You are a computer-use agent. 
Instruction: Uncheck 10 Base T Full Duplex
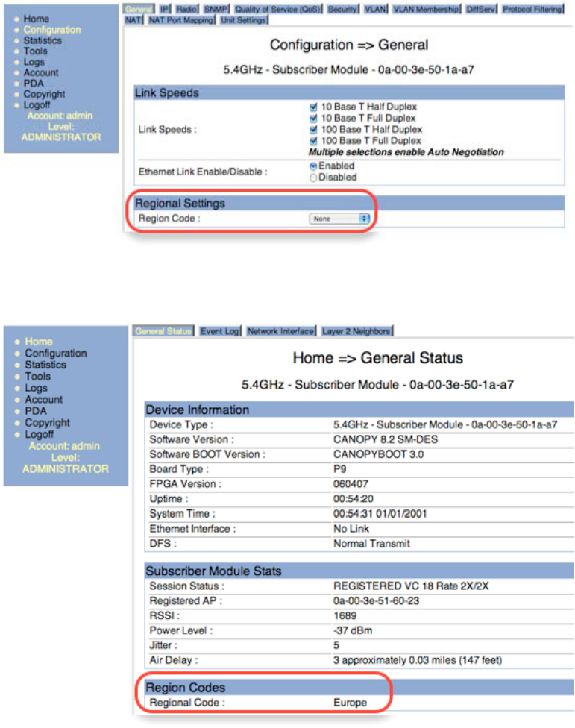(x=313, y=119)
